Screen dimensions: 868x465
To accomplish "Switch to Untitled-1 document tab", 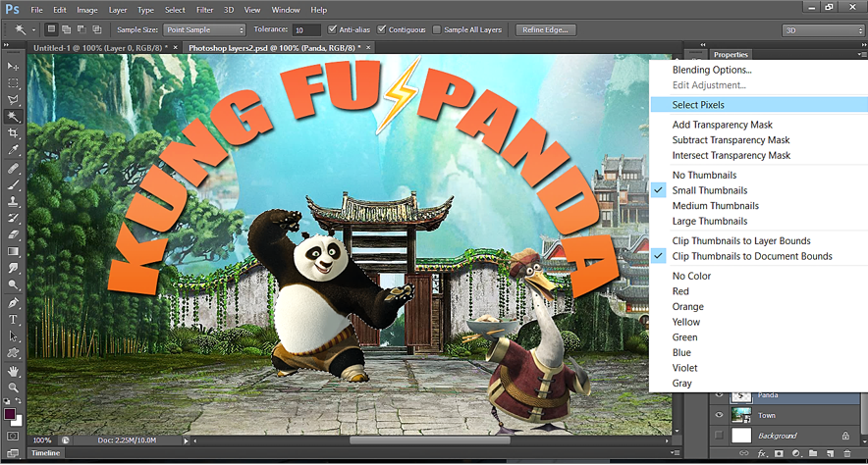I will coord(101,48).
